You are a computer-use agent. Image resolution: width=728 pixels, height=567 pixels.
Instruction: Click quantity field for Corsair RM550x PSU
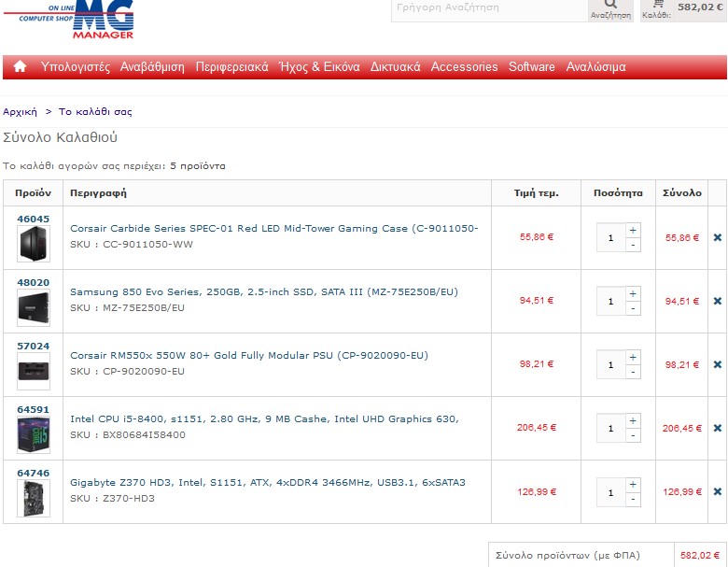[611, 365]
